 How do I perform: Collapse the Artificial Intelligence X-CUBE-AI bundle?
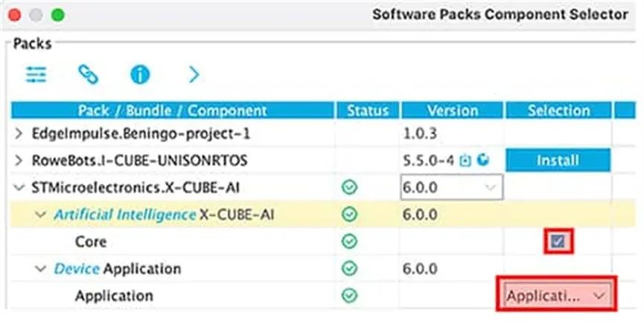pos(42,215)
